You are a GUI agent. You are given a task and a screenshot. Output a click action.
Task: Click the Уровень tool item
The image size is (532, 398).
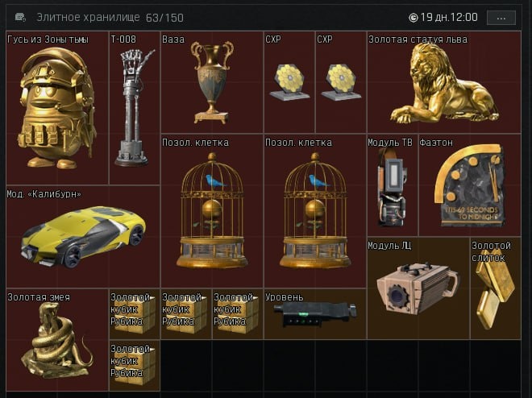(315, 314)
